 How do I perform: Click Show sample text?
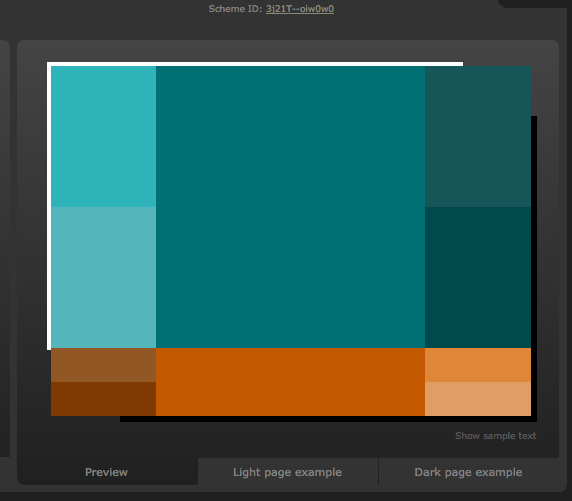[x=495, y=436]
